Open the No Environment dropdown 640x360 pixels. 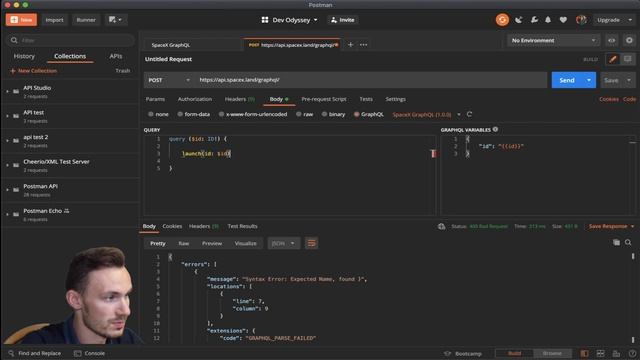(553, 40)
